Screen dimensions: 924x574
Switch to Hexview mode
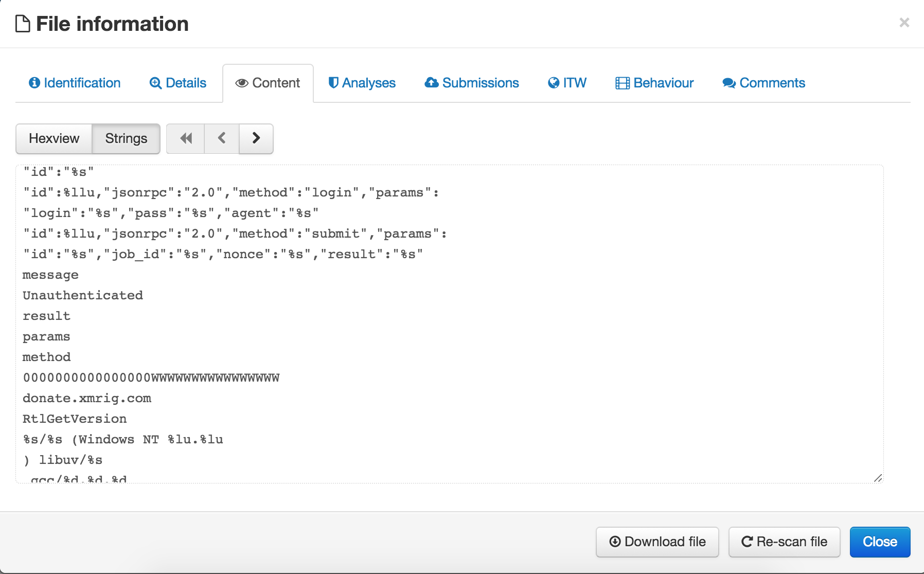[54, 138]
